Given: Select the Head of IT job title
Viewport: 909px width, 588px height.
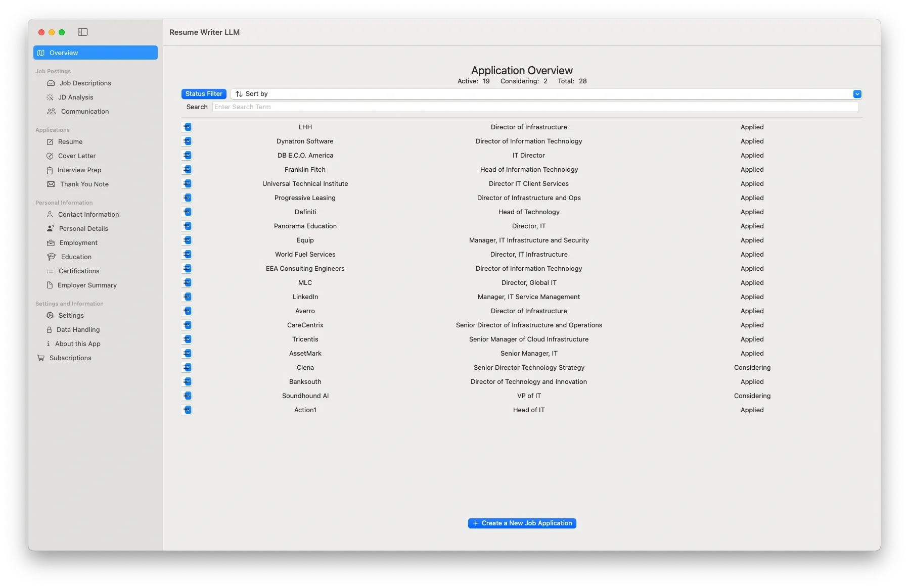Looking at the screenshot, I should (529, 410).
